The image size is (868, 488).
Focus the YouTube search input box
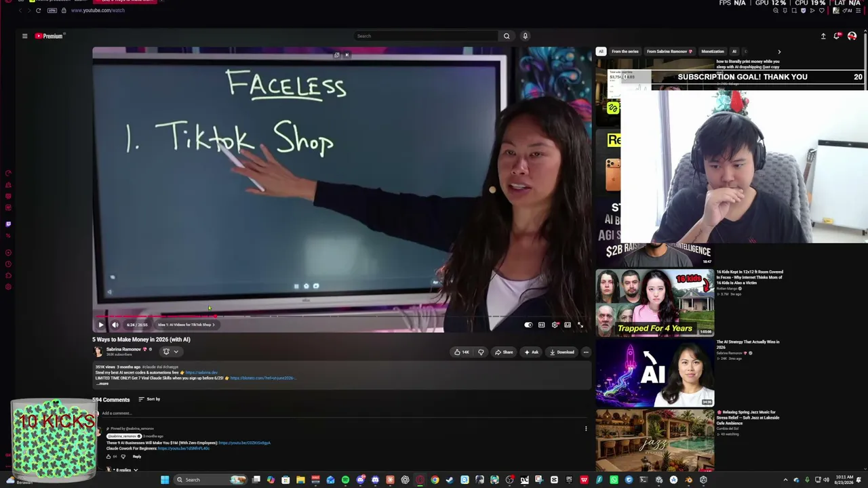click(x=427, y=36)
